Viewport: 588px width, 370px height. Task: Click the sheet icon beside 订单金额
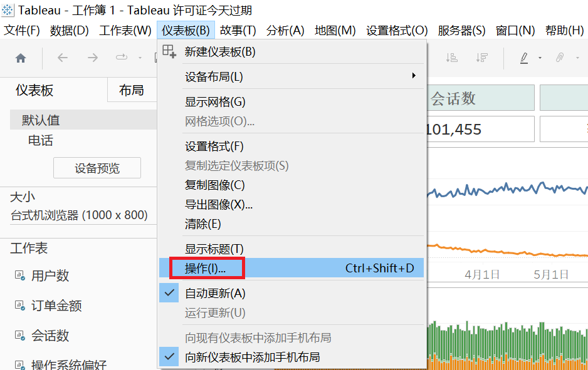[20, 306]
